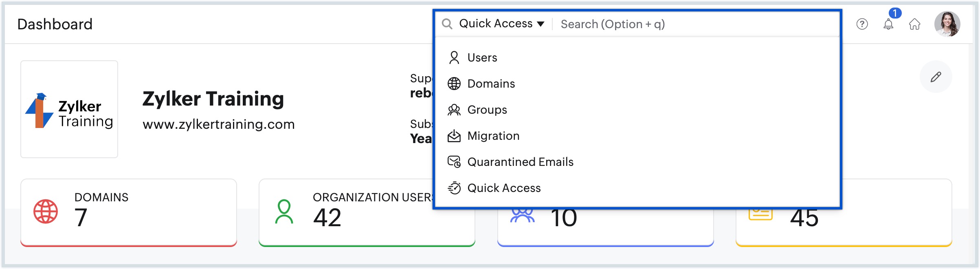Click the red Domains globe icon
The image size is (980, 269).
coord(46,212)
